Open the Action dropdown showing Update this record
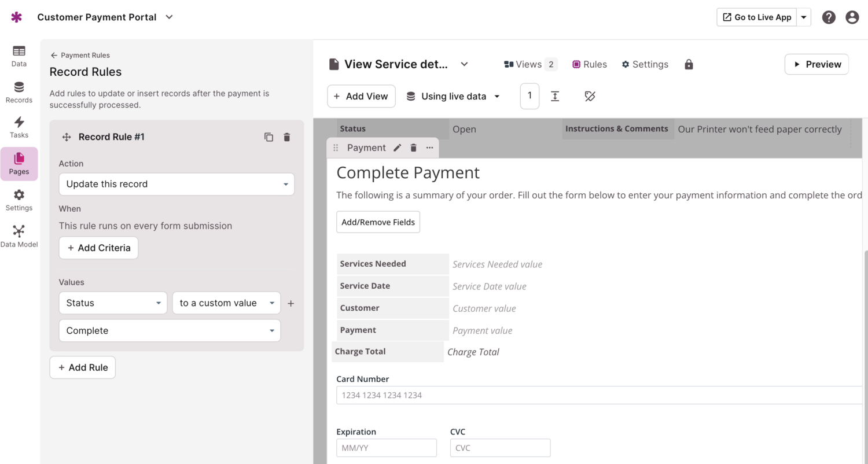Screen dimensions: 868x464 [x=176, y=184]
